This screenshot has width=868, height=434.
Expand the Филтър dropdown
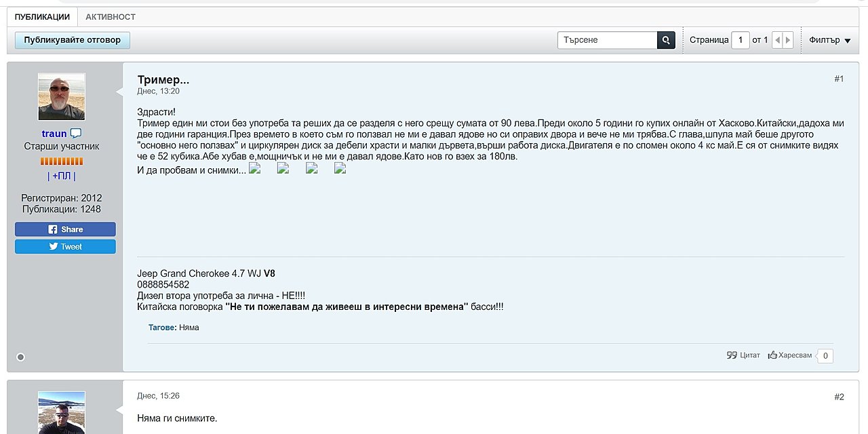point(829,40)
